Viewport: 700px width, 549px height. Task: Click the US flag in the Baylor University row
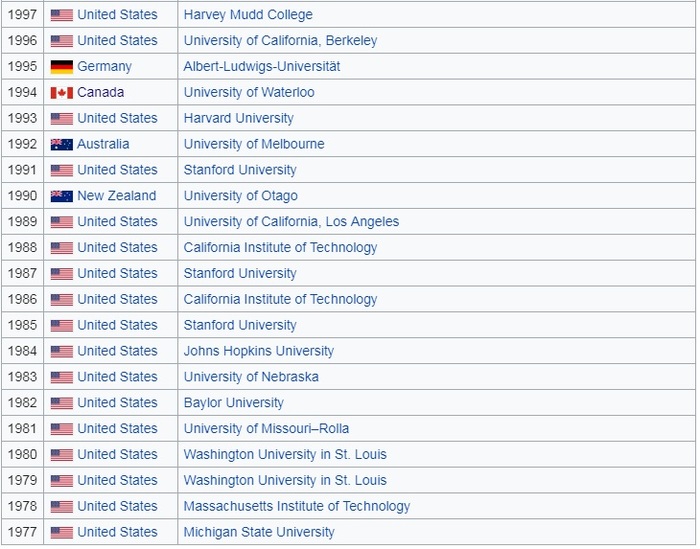[62, 403]
